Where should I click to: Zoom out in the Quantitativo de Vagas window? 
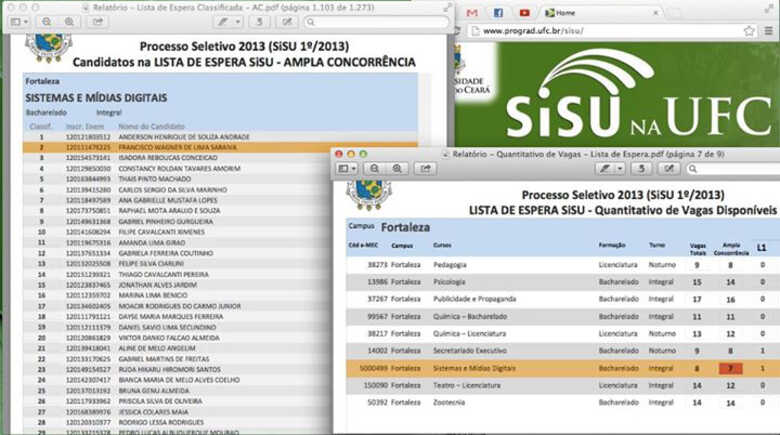pyautogui.click(x=375, y=169)
